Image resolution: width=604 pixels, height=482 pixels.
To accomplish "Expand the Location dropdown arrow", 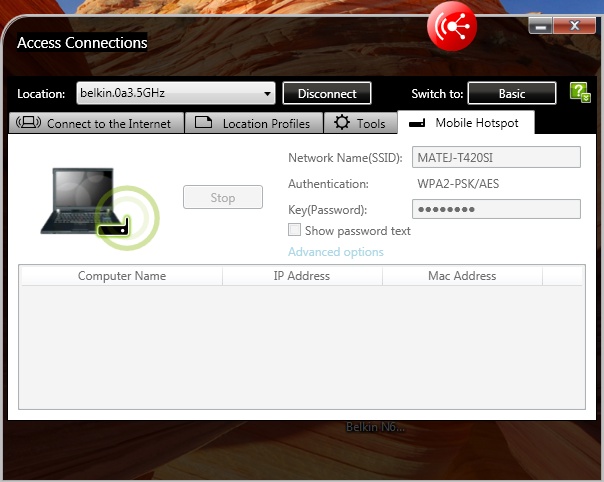I will point(267,94).
